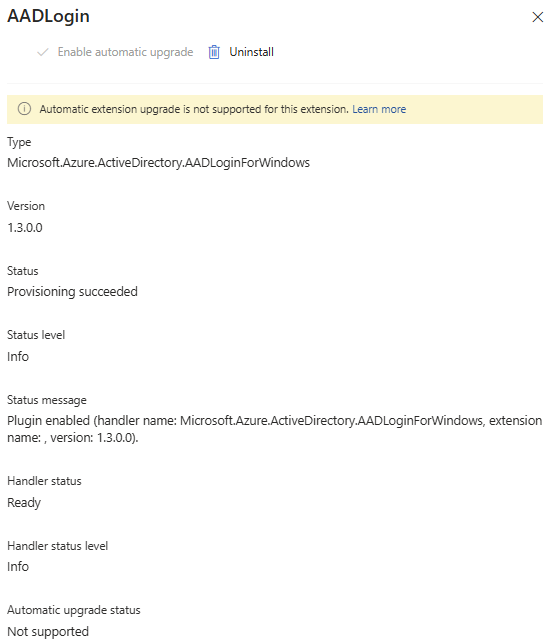This screenshot has height=640, width=546.
Task: Click the Automatic upgrade status label
Action: click(74, 610)
